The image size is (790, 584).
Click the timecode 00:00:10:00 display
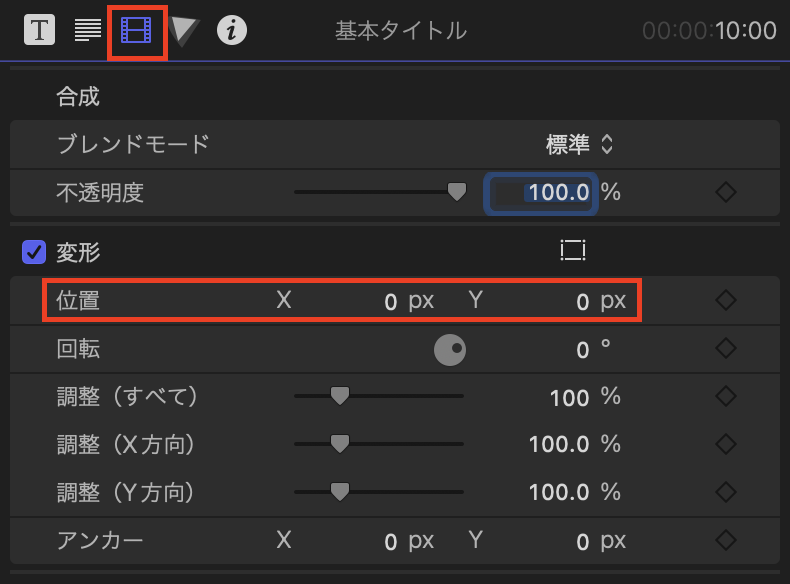(x=709, y=31)
